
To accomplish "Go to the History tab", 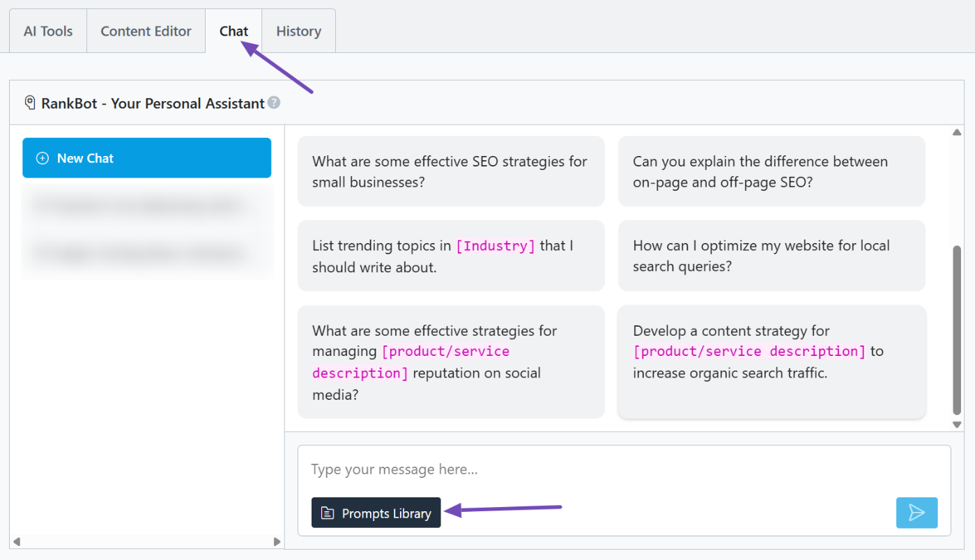I will click(x=298, y=31).
